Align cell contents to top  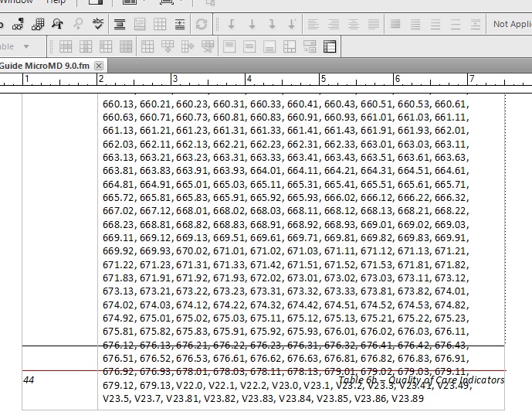(x=229, y=46)
